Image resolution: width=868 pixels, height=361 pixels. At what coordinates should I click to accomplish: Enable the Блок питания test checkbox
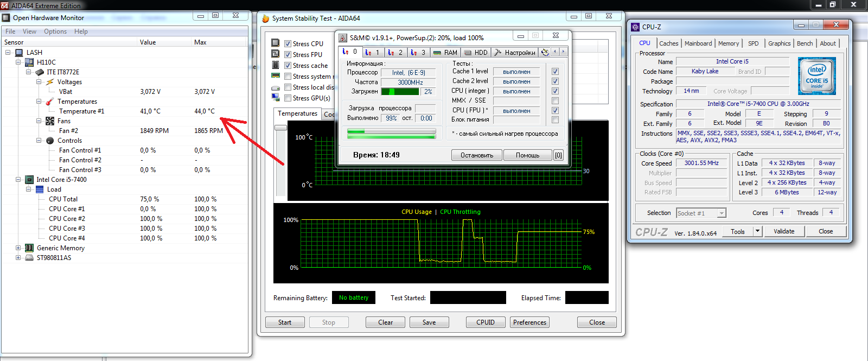(x=555, y=120)
